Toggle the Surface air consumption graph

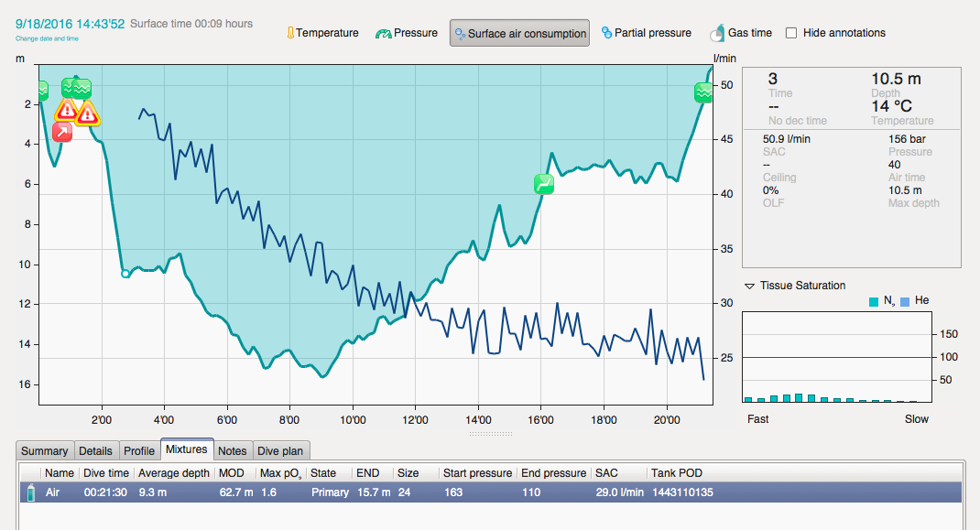(519, 33)
